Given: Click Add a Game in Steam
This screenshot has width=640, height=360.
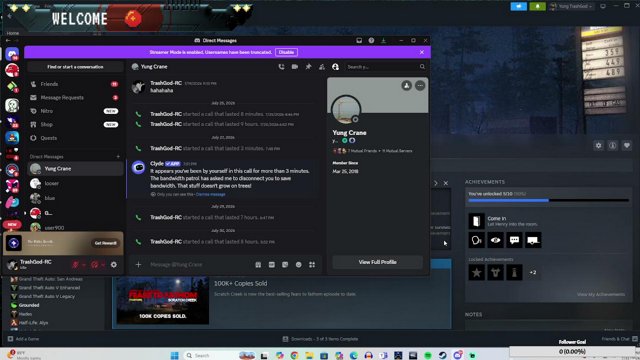Looking at the screenshot, I should [x=23, y=339].
